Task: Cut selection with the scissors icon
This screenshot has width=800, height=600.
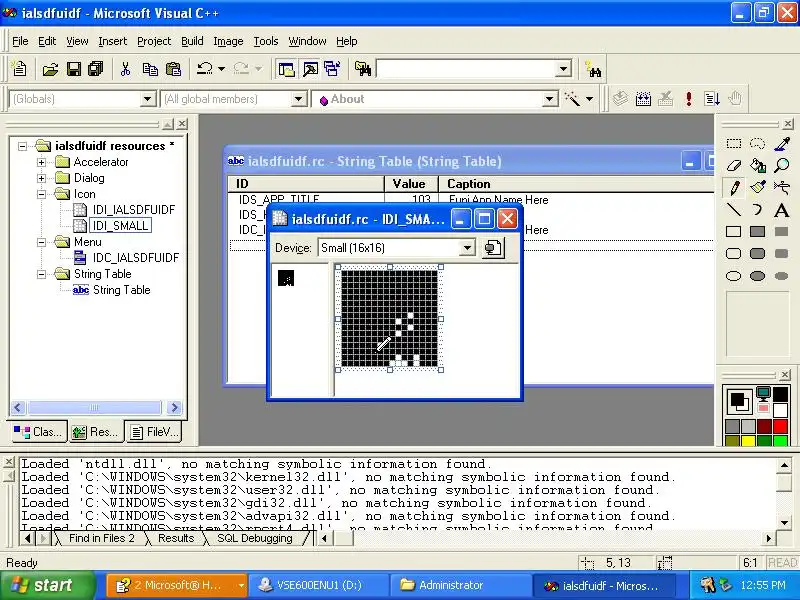Action: click(x=126, y=69)
